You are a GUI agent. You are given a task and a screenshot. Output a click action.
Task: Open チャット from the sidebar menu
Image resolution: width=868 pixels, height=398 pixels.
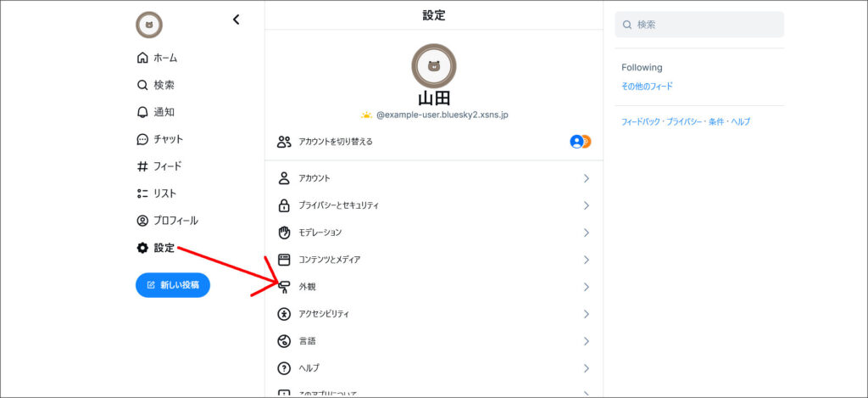coord(169,139)
